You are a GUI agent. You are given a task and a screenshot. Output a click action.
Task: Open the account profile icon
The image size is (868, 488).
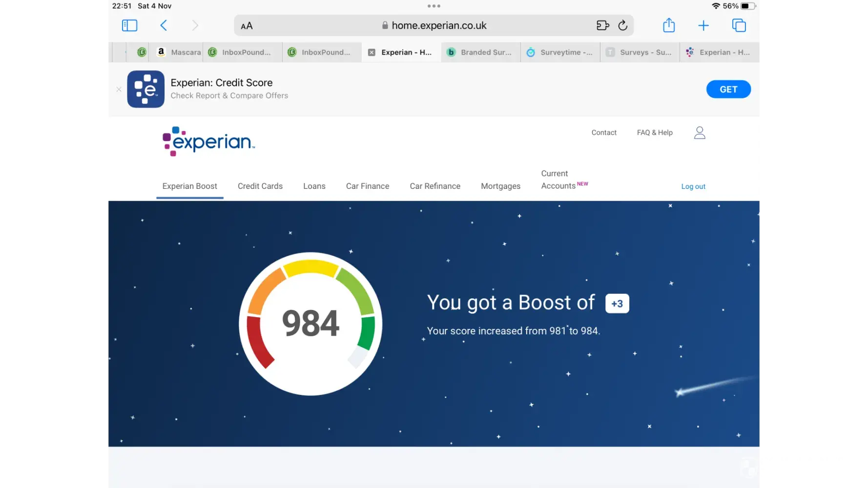[x=699, y=133]
